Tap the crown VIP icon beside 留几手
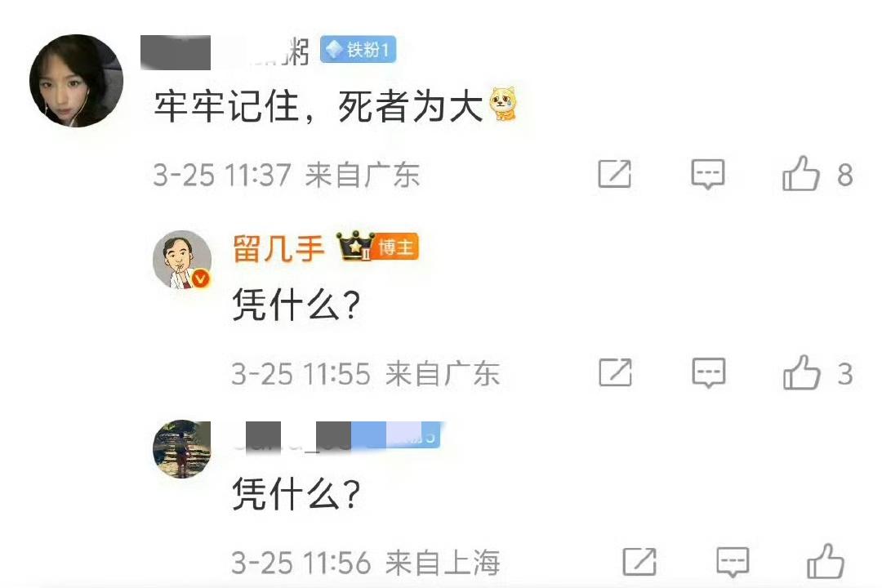 pos(355,247)
